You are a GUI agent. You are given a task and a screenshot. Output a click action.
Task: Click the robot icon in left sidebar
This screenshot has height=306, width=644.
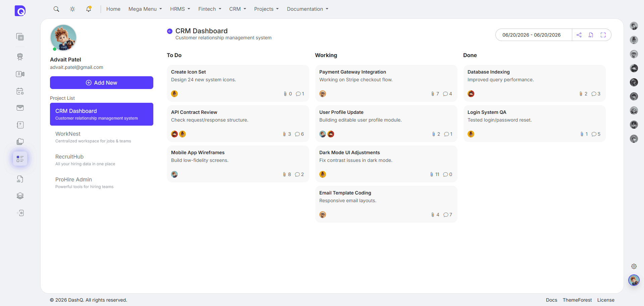[20, 57]
